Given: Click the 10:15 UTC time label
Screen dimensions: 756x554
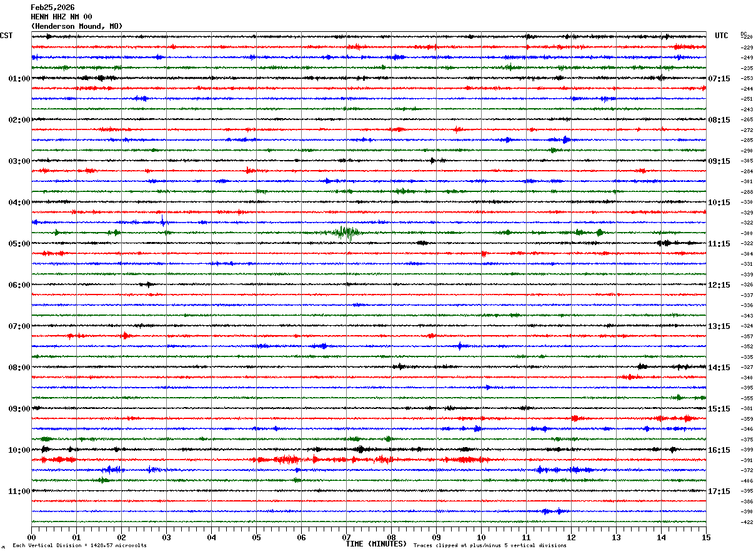Looking at the screenshot, I should pyautogui.click(x=719, y=203).
